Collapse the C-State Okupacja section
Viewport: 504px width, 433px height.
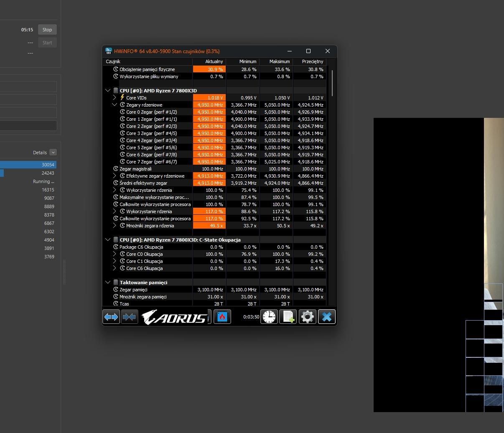coord(108,239)
